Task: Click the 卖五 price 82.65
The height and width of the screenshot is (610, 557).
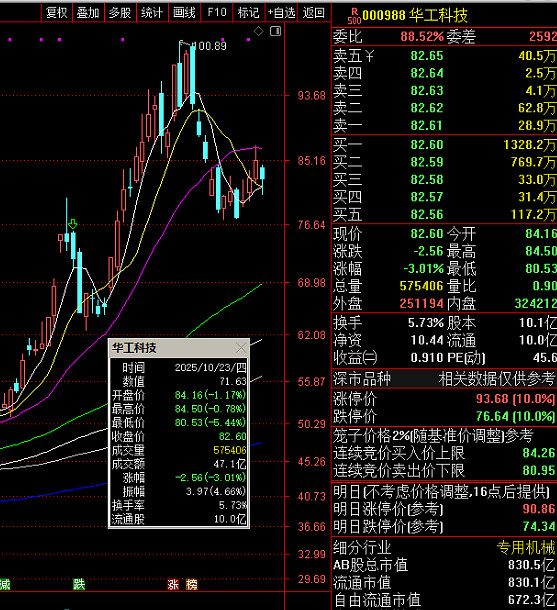Action: pyautogui.click(x=427, y=56)
